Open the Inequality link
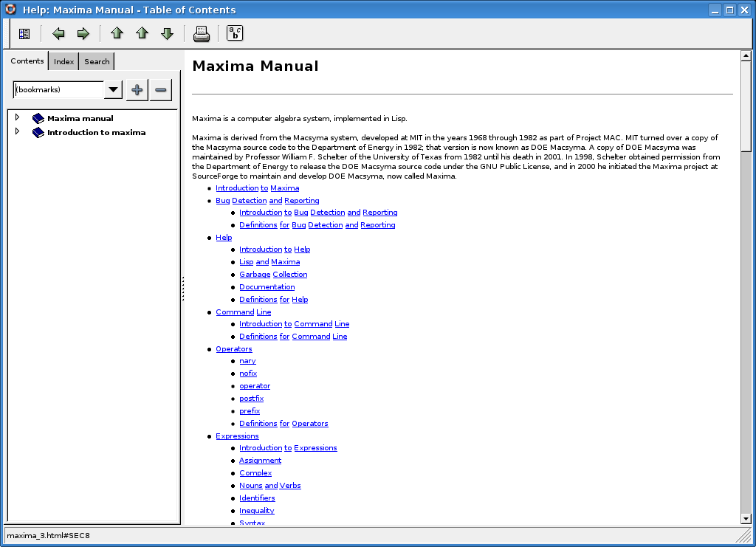Viewport: 756px width, 547px height. 256,511
